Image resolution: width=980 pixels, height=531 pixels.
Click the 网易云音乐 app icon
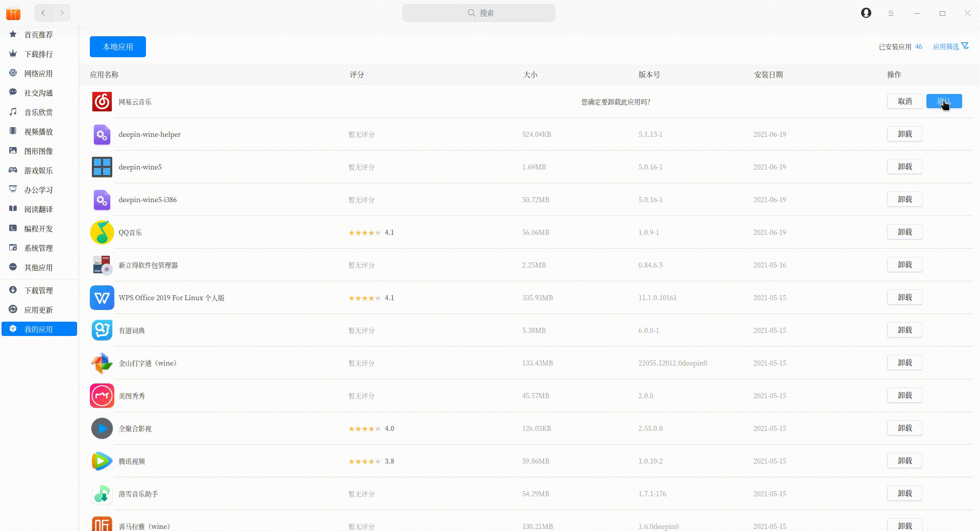pos(102,102)
